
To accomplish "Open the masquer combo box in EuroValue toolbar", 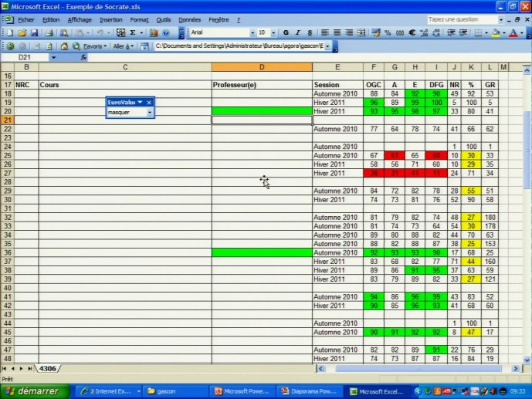I will [x=150, y=112].
